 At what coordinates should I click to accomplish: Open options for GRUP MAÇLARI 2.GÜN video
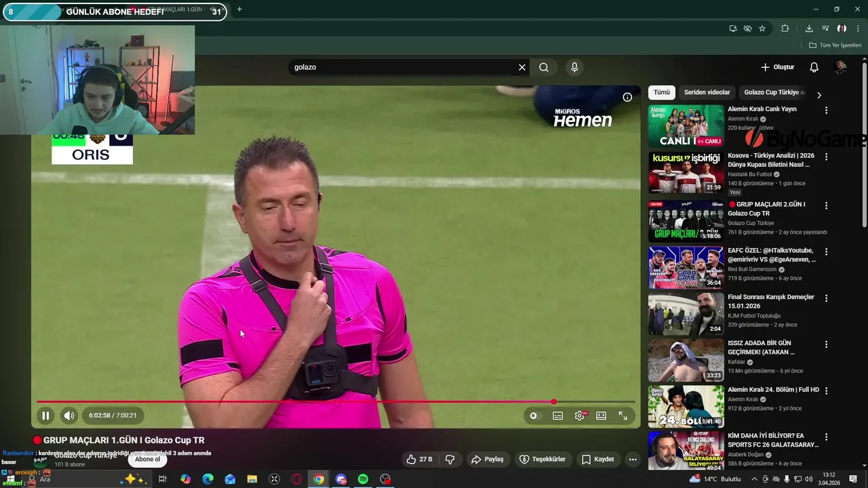pyautogui.click(x=826, y=205)
